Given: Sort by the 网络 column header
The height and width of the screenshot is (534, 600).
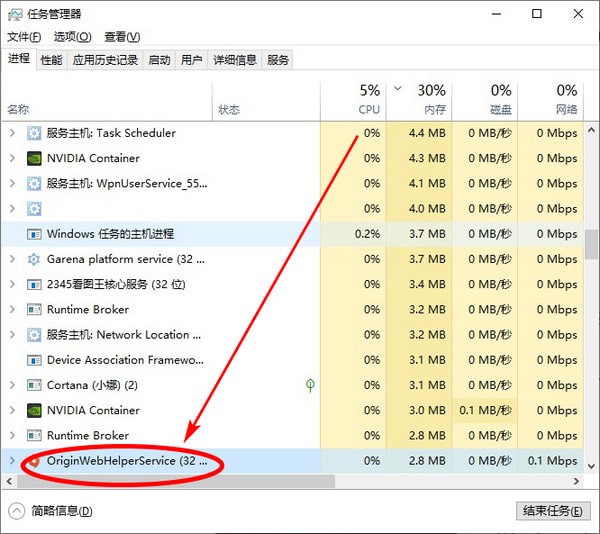Looking at the screenshot, I should pos(551,100).
